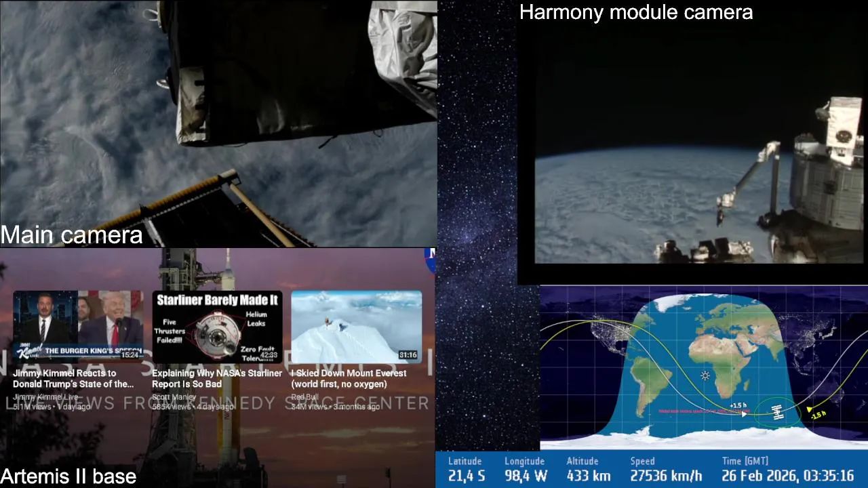Click the 'Artemis II base' label
868x488 pixels.
pyautogui.click(x=68, y=476)
